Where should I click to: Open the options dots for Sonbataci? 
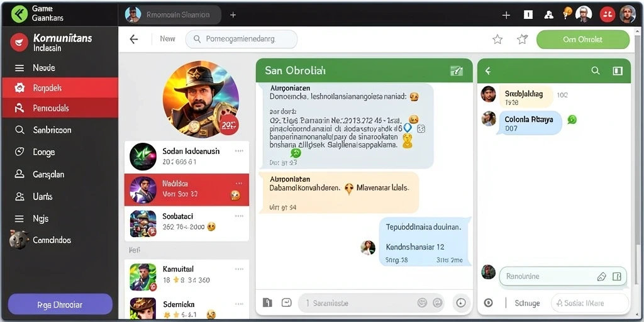click(x=239, y=216)
